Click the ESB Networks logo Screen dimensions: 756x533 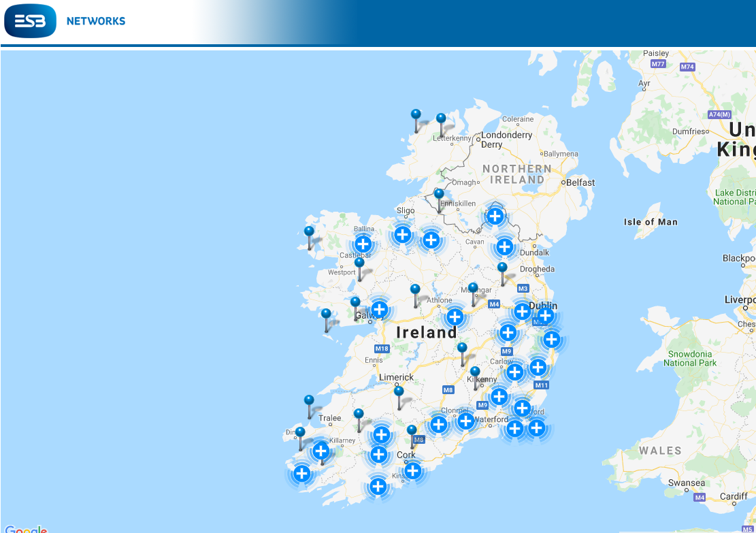[x=31, y=21]
